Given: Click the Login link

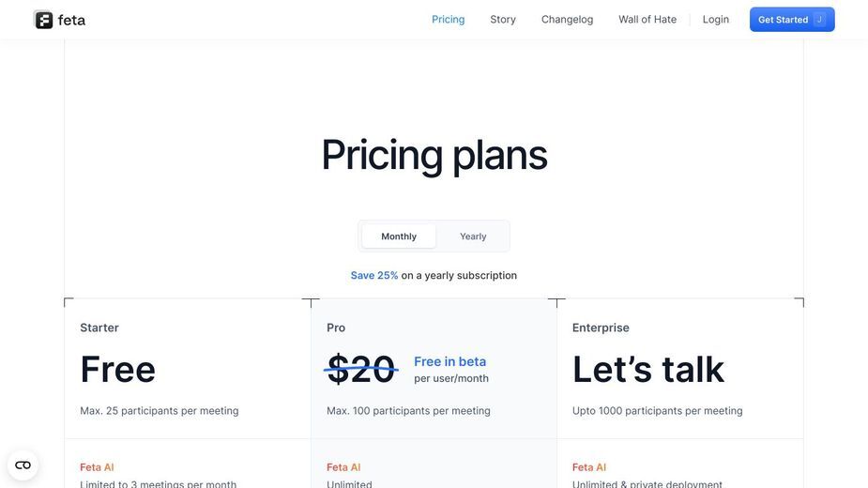Looking at the screenshot, I should [x=715, y=20].
